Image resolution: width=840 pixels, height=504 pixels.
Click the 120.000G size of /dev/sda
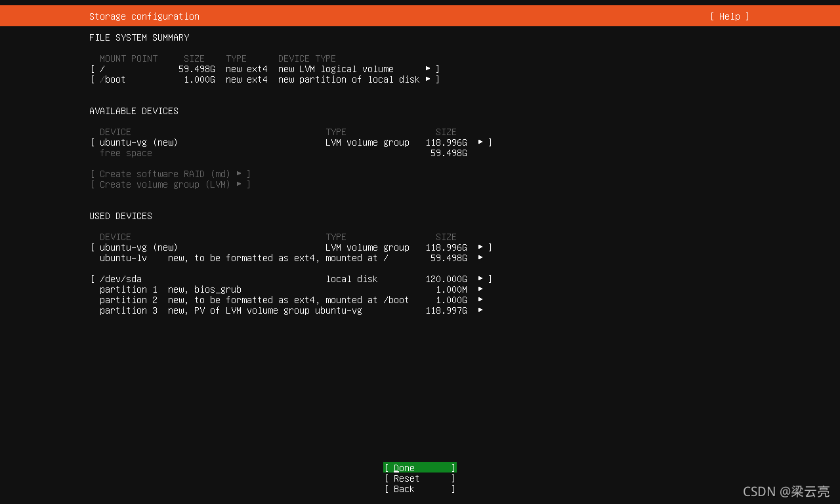click(x=446, y=279)
